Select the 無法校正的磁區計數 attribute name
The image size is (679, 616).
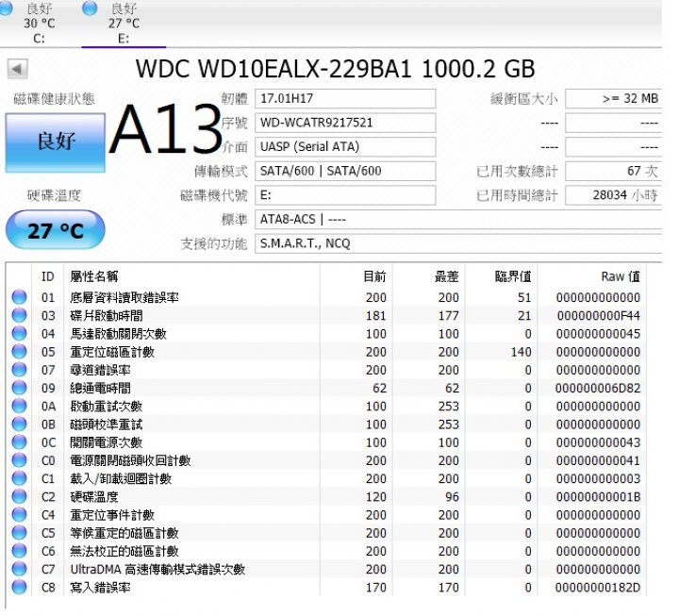(124, 551)
